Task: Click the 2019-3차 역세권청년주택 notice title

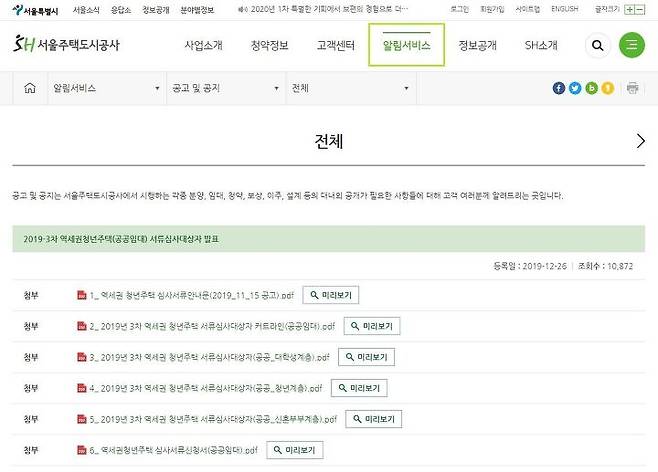Action: (121, 239)
